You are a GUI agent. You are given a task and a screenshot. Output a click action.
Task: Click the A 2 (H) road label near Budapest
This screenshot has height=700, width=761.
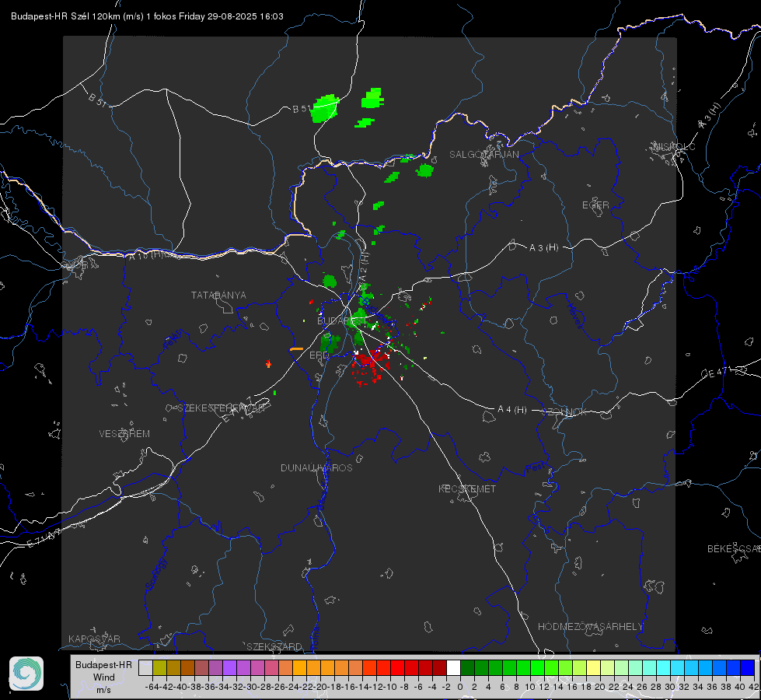(364, 266)
